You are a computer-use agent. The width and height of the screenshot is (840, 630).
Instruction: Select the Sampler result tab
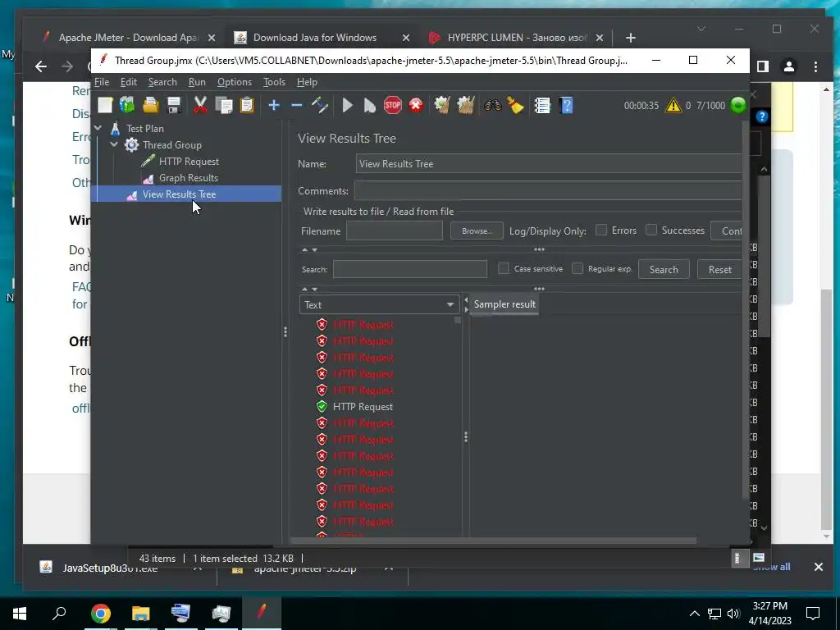(x=504, y=304)
